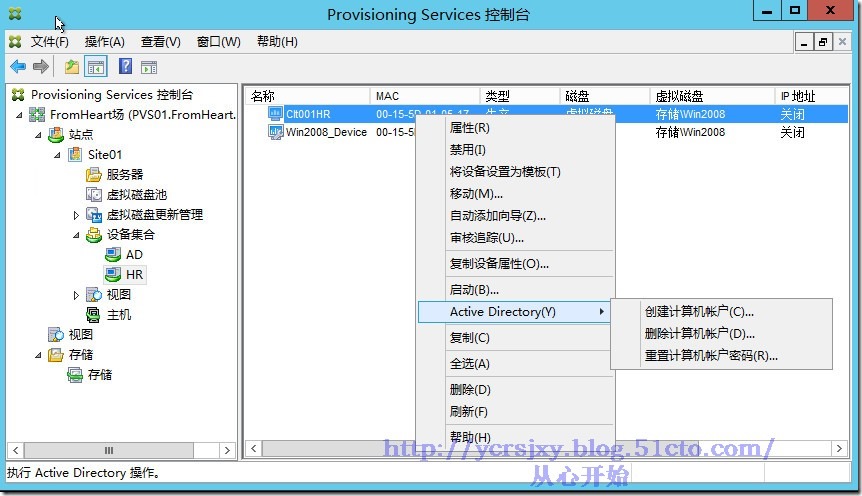Select 删除计算机帐户(D)... in submenu
This screenshot has width=862, height=496.
click(721, 334)
